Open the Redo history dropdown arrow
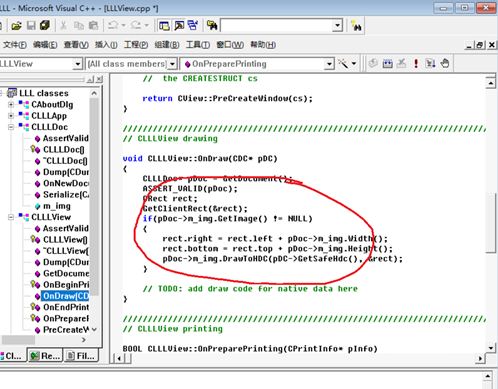 [x=146, y=25]
